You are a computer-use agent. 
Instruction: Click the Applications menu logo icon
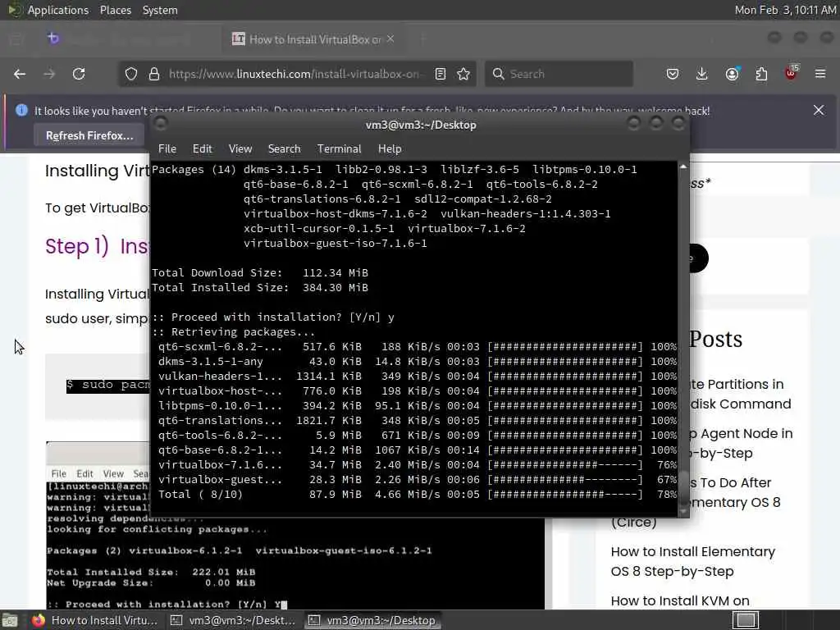coord(14,10)
